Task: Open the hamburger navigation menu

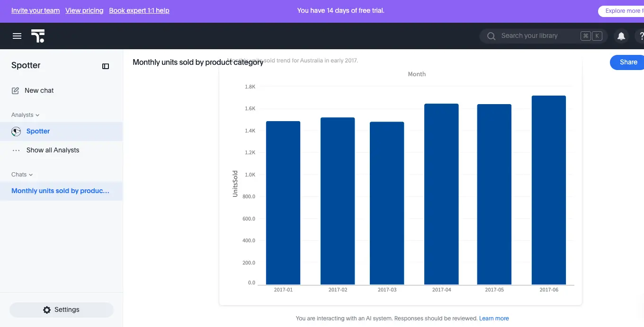Action: (17, 36)
